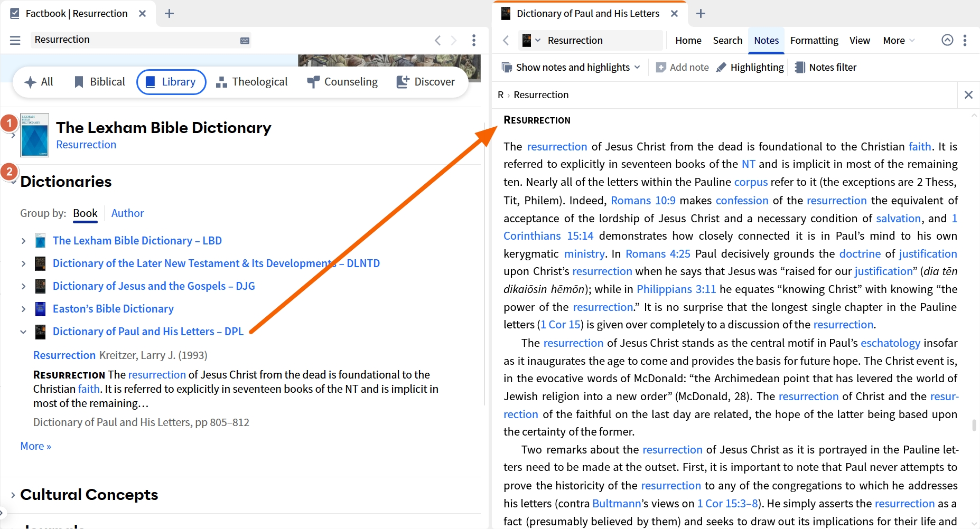
Task: Click the keyboard icon in Factbook search box
Action: coord(245,41)
